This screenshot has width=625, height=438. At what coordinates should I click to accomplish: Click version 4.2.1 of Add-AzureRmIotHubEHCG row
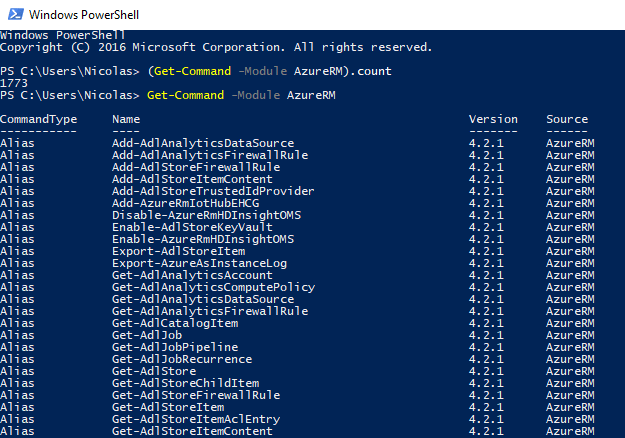tap(486, 203)
